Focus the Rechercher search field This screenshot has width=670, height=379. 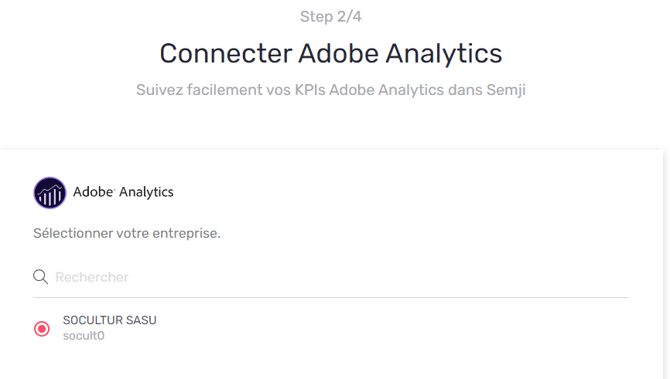tap(331, 277)
